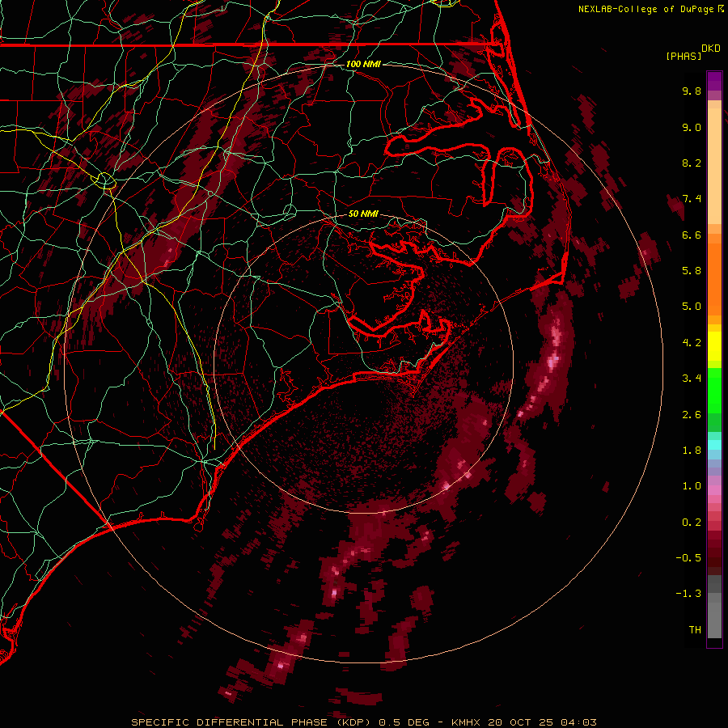Click the green segment of color bar

click(x=714, y=390)
